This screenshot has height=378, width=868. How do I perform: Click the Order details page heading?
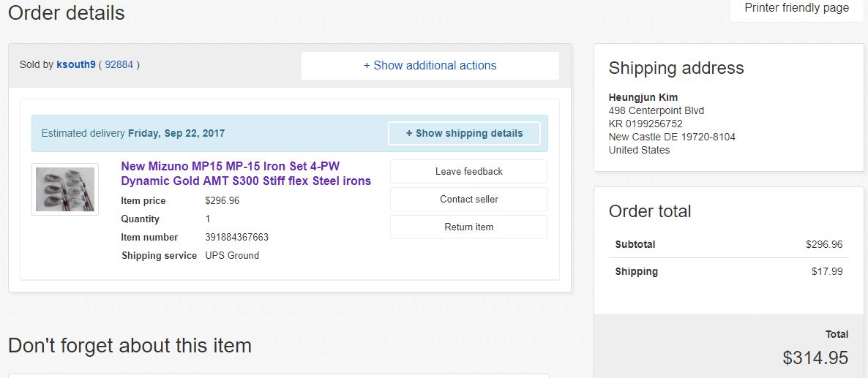tap(67, 13)
